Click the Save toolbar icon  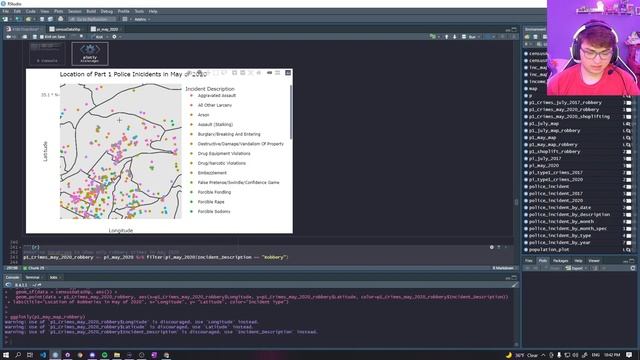(42, 19)
